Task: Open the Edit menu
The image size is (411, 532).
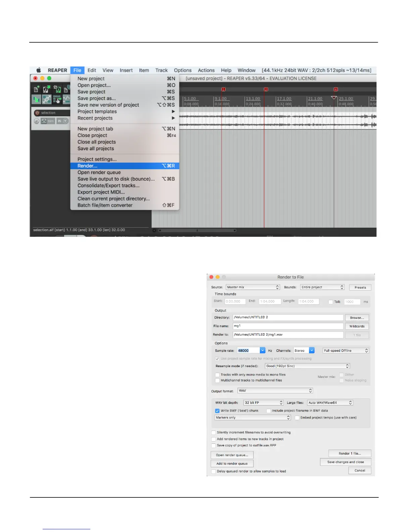Action: coord(92,70)
